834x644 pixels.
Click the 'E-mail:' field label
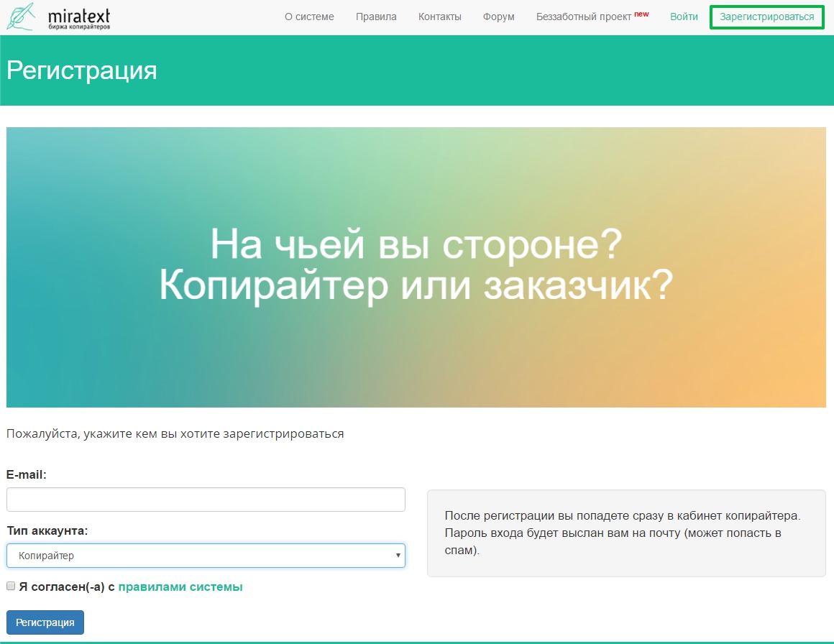(x=27, y=474)
